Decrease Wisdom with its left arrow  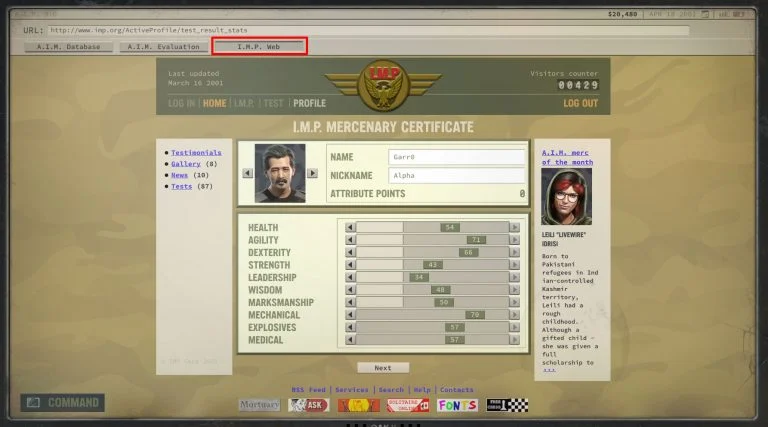(350, 290)
